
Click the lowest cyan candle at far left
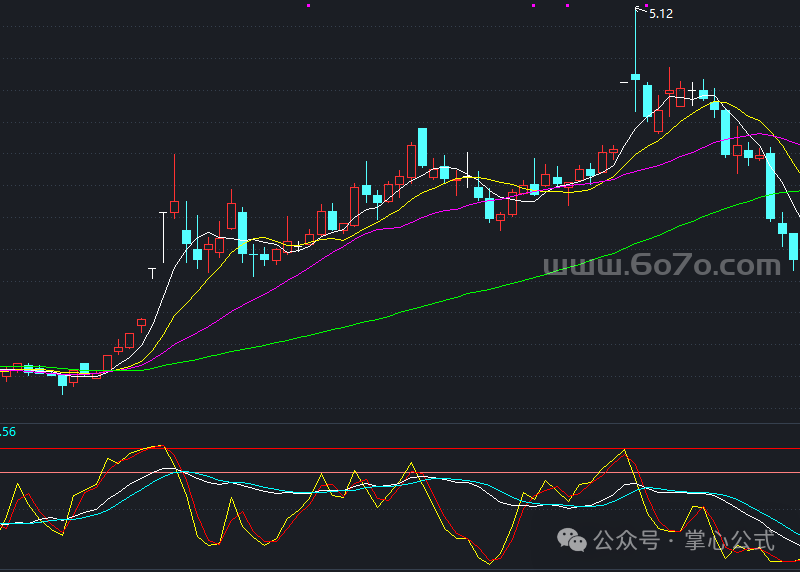[x=62, y=380]
